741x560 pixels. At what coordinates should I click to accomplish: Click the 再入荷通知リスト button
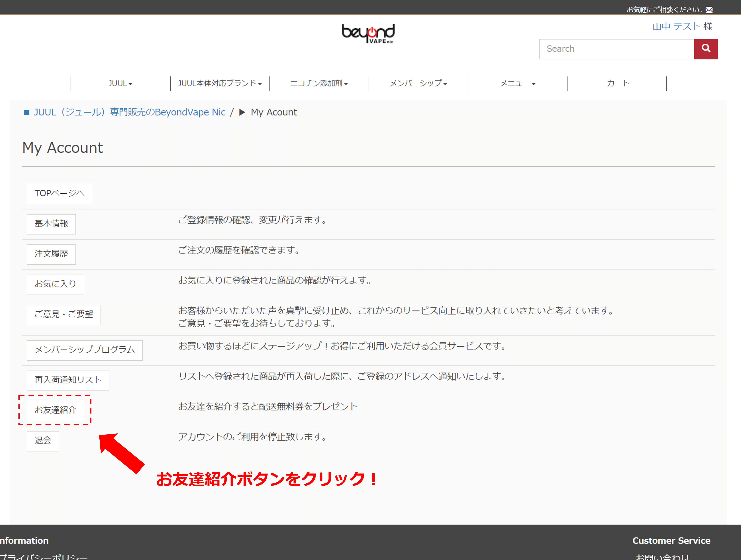pos(68,381)
